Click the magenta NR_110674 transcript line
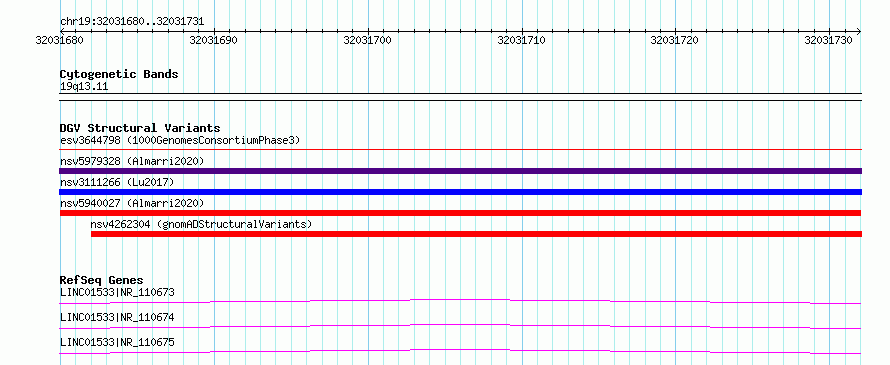 460,326
